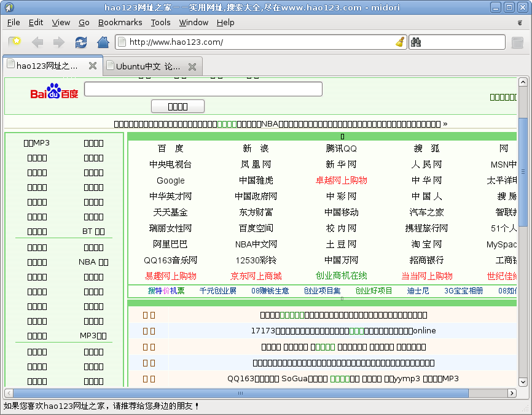Open the 东方财富 link
The image size is (532, 415).
[256, 212]
